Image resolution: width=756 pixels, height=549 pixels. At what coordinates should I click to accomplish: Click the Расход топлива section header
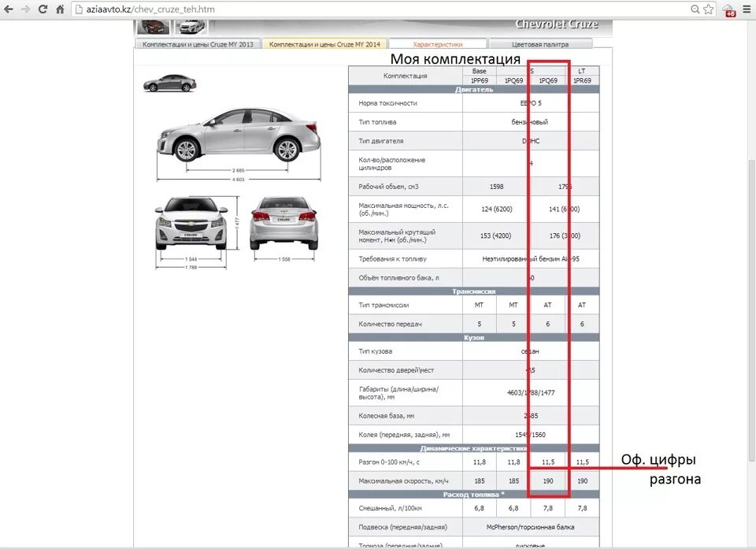coord(474,495)
